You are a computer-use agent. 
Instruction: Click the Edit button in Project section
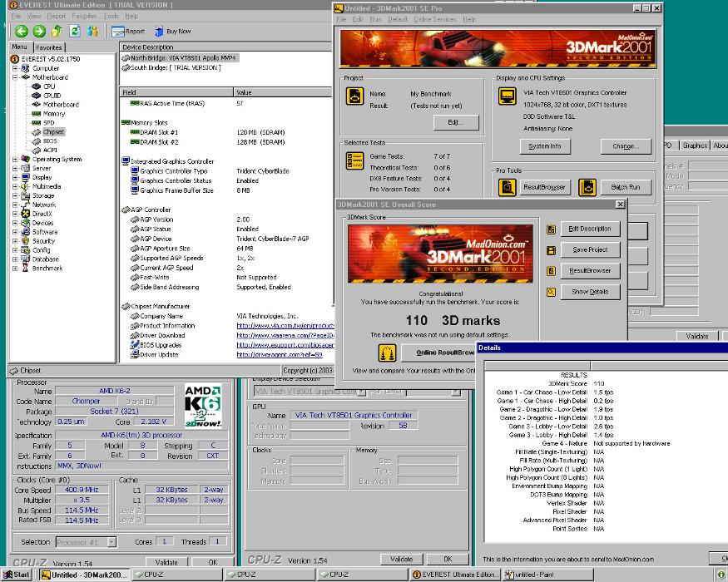point(456,122)
